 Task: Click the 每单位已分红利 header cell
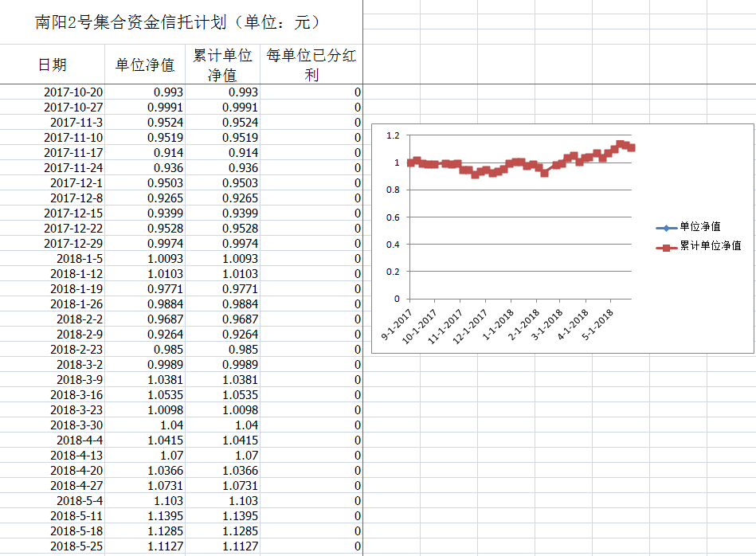311,65
